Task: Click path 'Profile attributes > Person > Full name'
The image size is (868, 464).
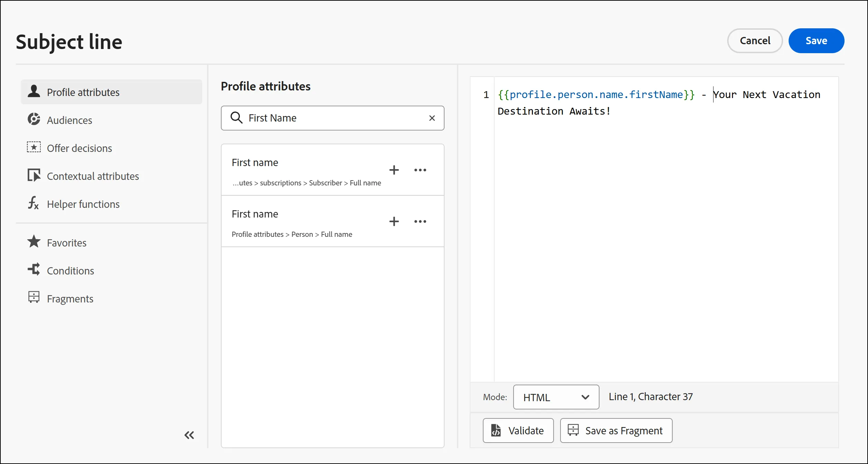Action: tap(292, 234)
